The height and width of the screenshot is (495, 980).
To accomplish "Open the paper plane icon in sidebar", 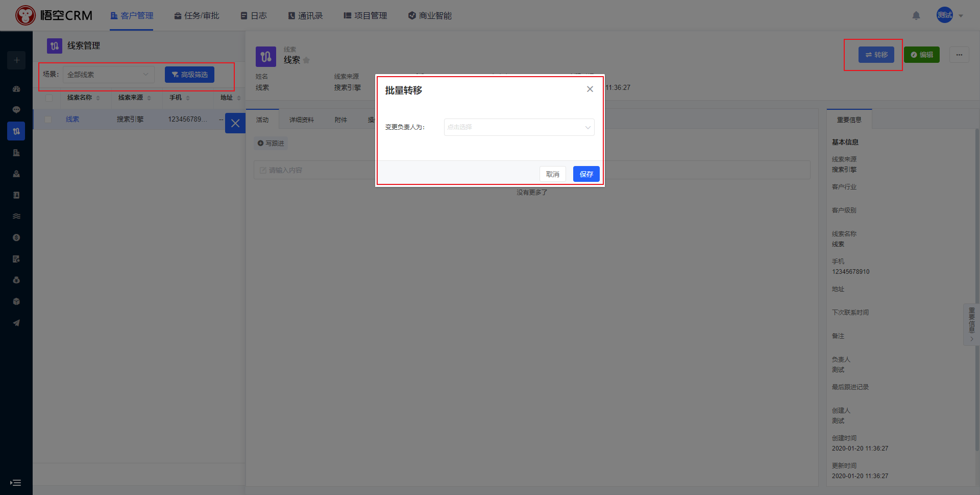I will tap(16, 323).
